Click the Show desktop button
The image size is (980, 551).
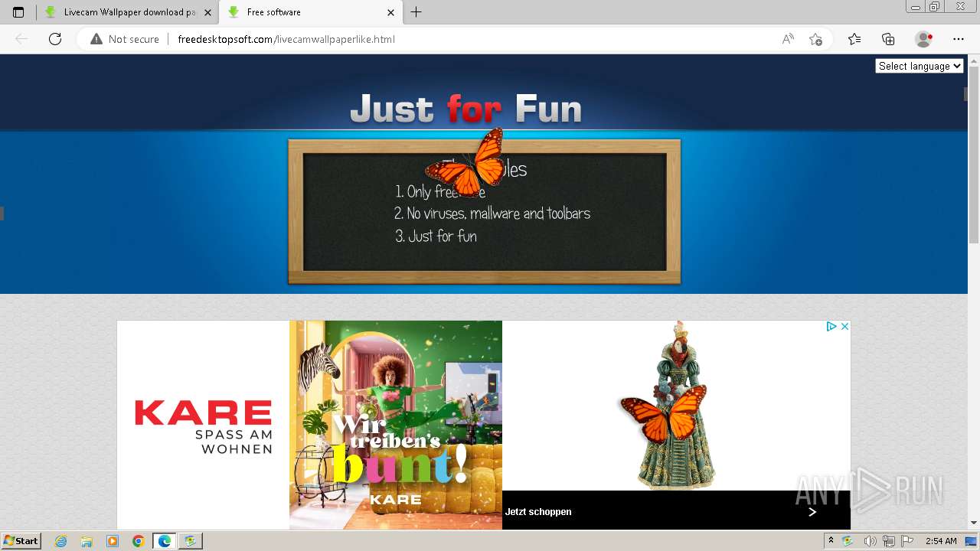[x=972, y=541]
